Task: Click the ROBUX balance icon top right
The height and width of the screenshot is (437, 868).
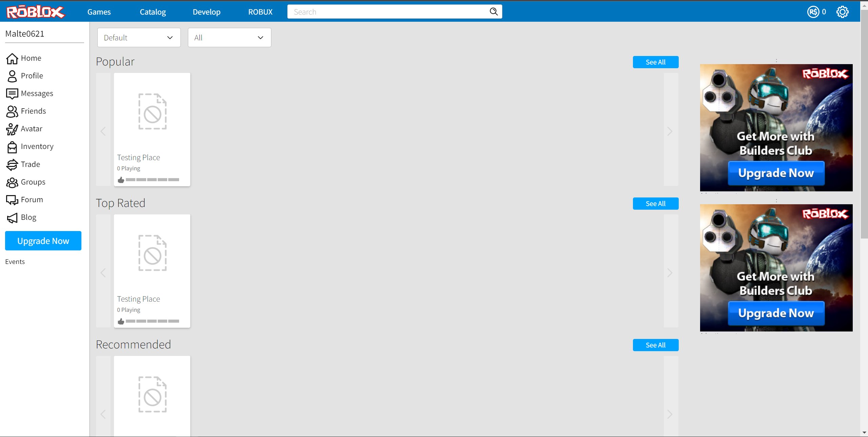Action: (x=813, y=11)
